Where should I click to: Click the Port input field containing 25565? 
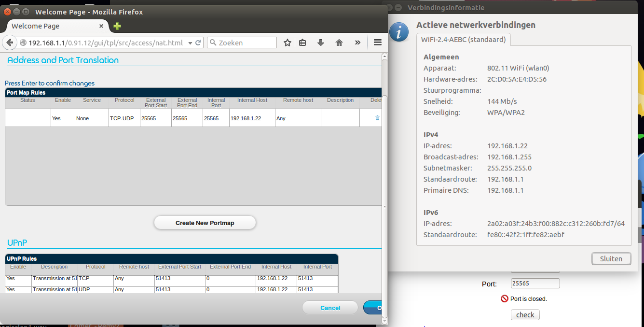click(x=535, y=284)
